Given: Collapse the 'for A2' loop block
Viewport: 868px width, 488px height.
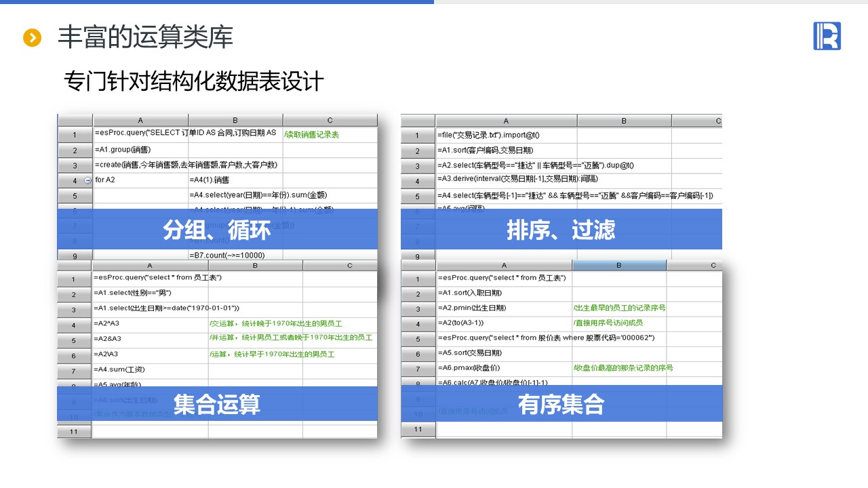Looking at the screenshot, I should coord(87,180).
